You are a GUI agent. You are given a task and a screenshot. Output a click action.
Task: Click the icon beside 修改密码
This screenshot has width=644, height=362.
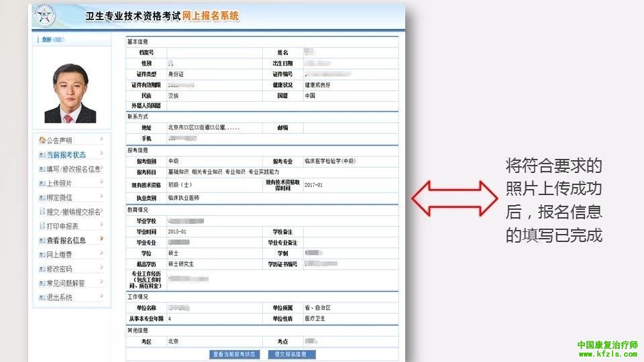[42, 269]
